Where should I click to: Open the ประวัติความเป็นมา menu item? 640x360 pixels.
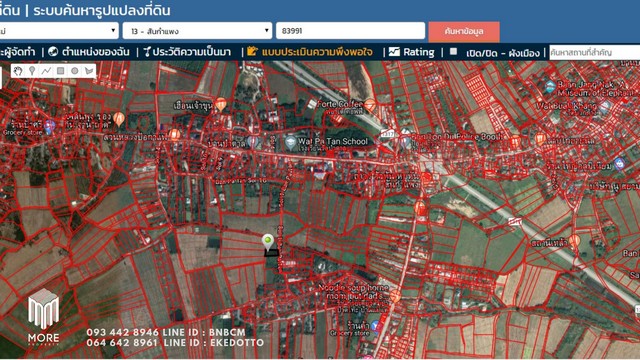pos(187,52)
